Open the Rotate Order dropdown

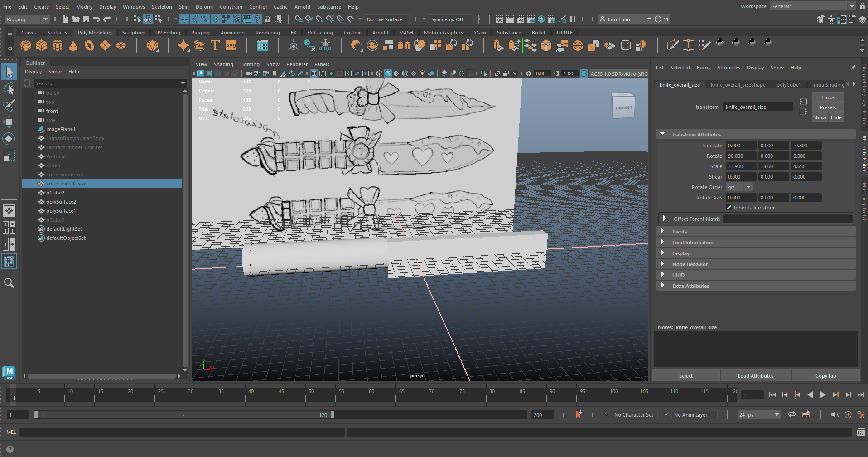coord(739,187)
